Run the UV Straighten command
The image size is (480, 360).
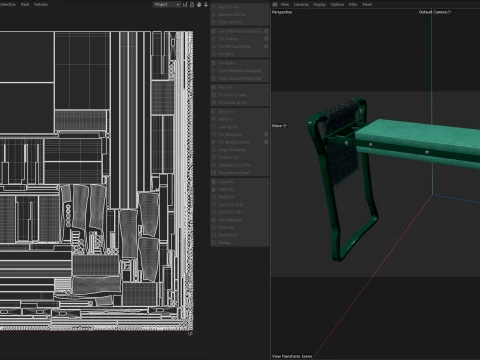coord(237,134)
